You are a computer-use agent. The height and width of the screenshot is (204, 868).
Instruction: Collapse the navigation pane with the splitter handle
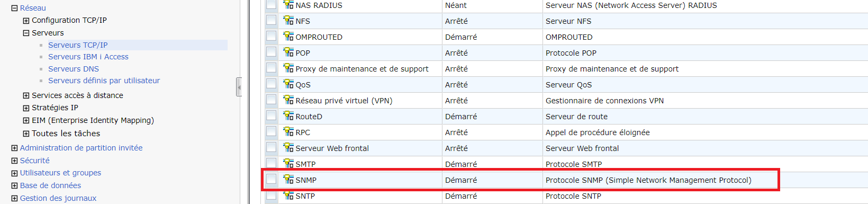click(239, 87)
